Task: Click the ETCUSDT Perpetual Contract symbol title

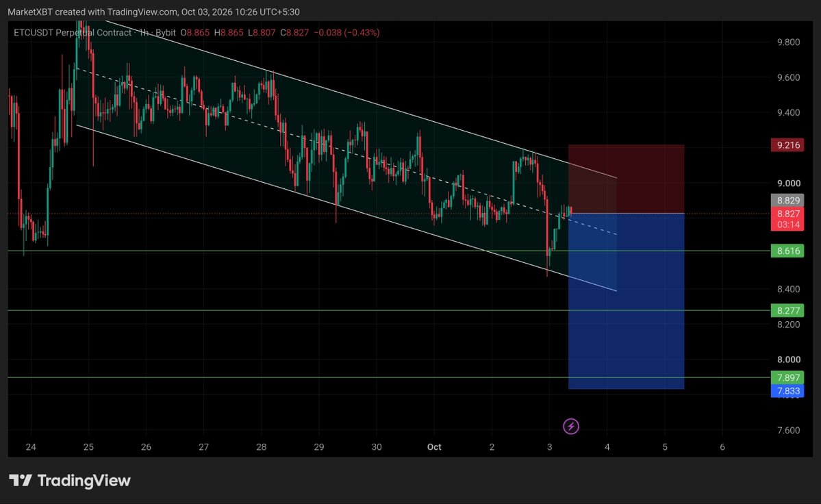Action: coord(73,32)
